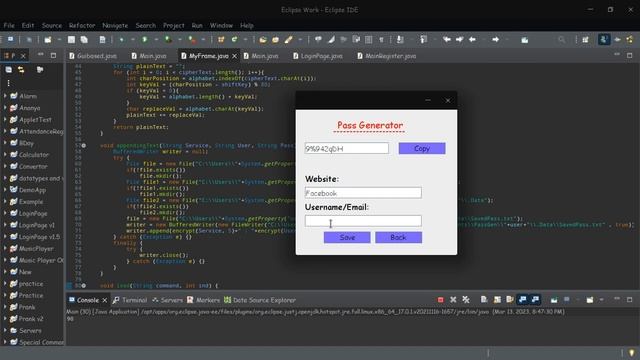Toggle Block Selection Mode toolbar button
This screenshot has height=360, width=640.
(369, 40)
